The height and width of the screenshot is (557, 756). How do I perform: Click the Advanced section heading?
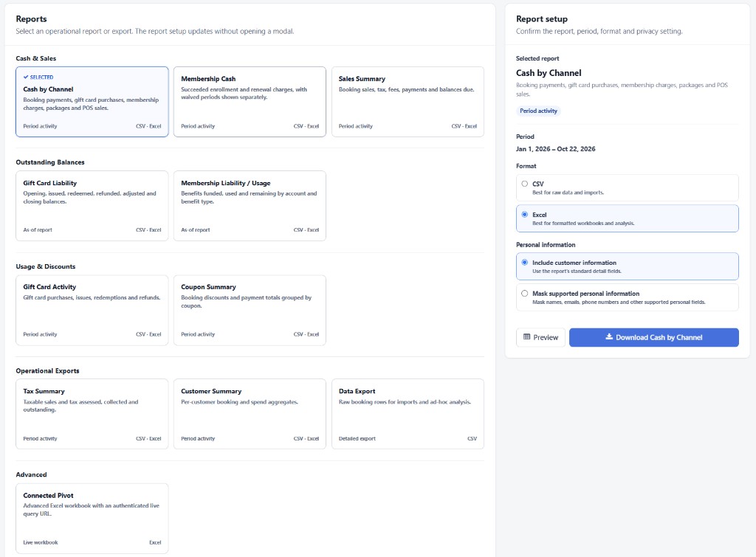click(31, 474)
